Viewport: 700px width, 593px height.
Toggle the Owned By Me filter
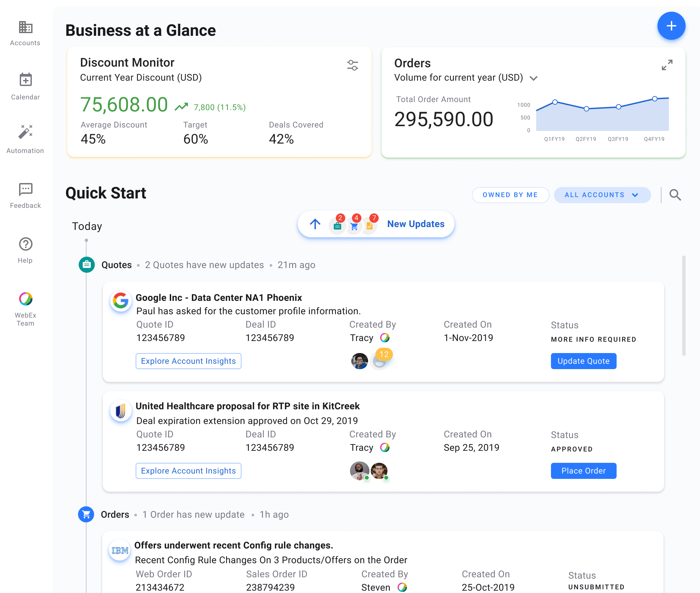[x=510, y=195]
